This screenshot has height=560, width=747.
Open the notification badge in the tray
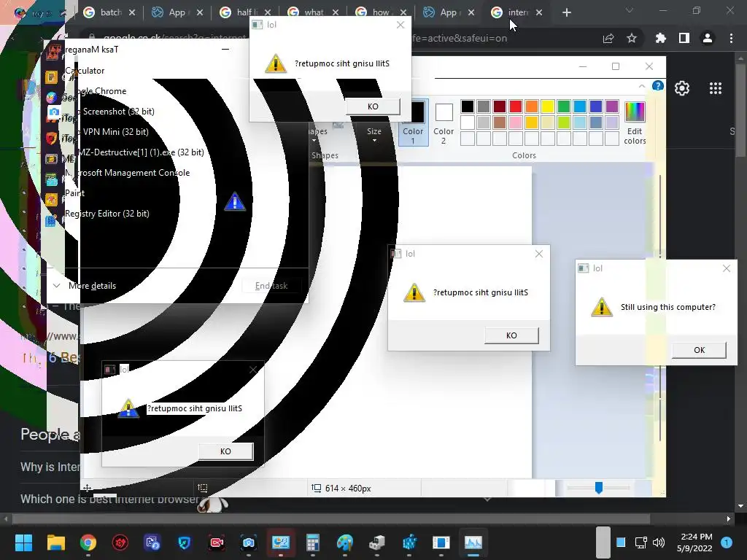(x=727, y=542)
